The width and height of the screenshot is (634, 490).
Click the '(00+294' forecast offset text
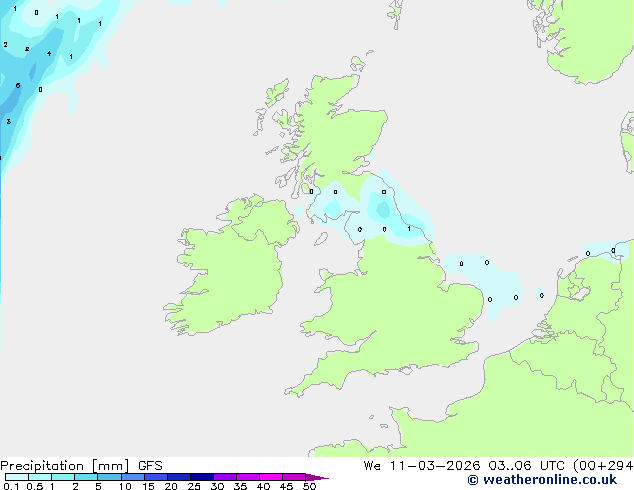click(603, 466)
